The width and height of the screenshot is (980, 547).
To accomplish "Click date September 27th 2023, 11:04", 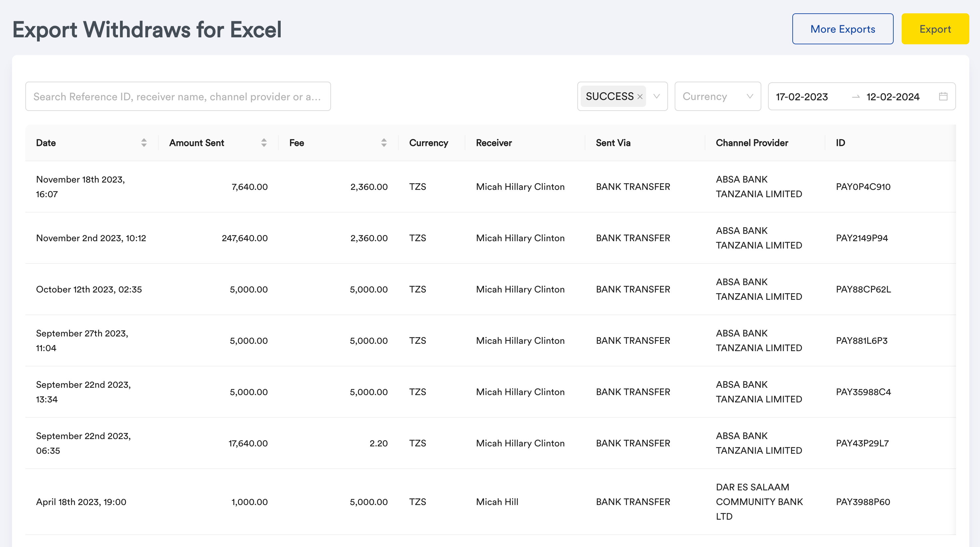I will (x=82, y=341).
